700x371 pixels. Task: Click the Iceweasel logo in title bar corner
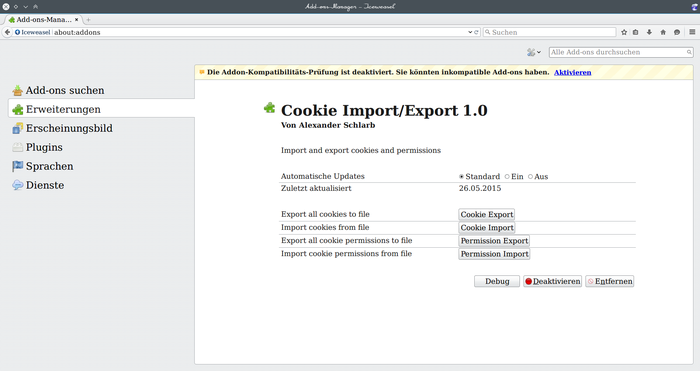point(695,6)
